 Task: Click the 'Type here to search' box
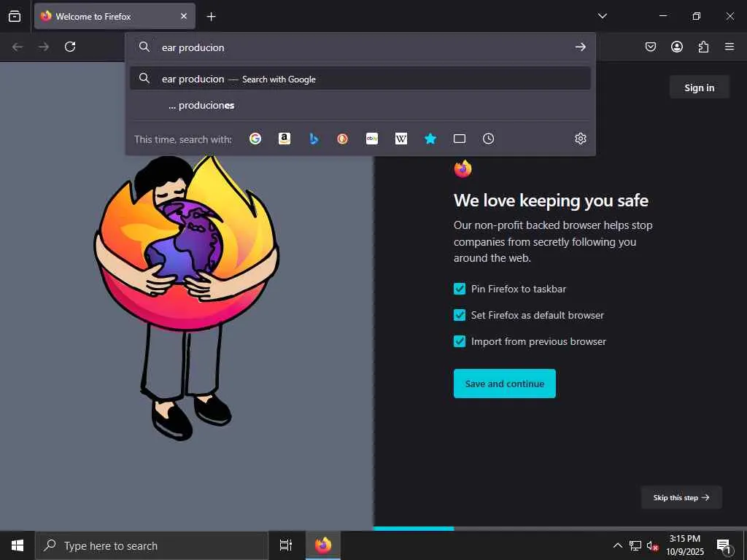tap(152, 545)
